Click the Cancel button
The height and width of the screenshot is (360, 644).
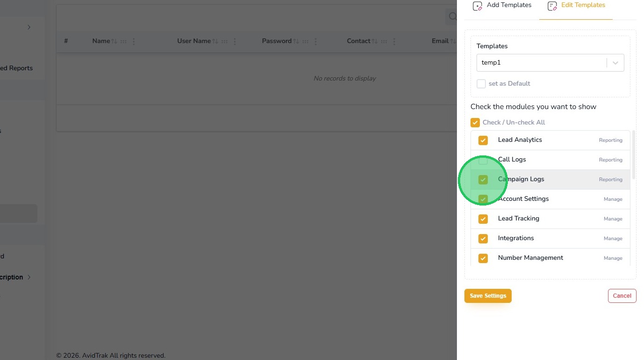click(622, 296)
